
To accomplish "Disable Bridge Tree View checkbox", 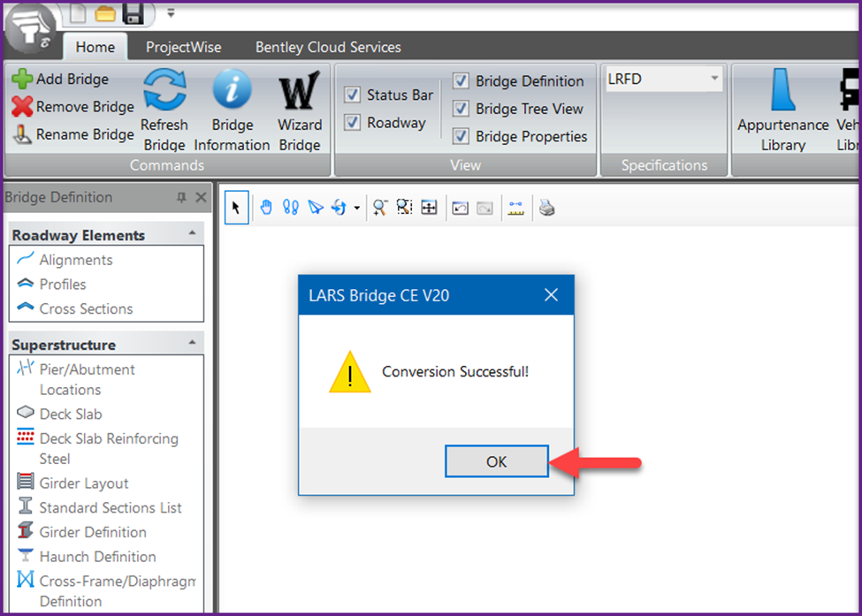I will [461, 108].
